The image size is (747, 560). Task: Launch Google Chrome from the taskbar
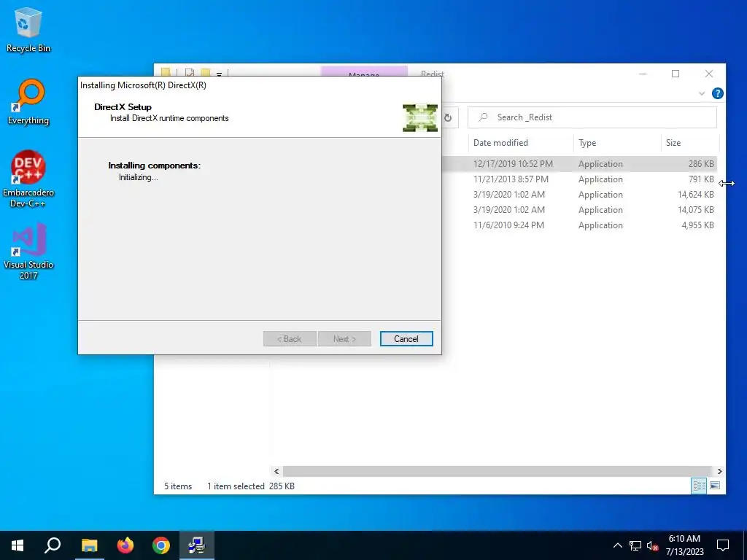click(161, 545)
